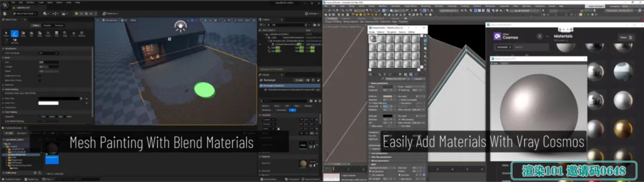Open Utilities menu in Material Editor
644x182 pixels.
pos(411,32)
